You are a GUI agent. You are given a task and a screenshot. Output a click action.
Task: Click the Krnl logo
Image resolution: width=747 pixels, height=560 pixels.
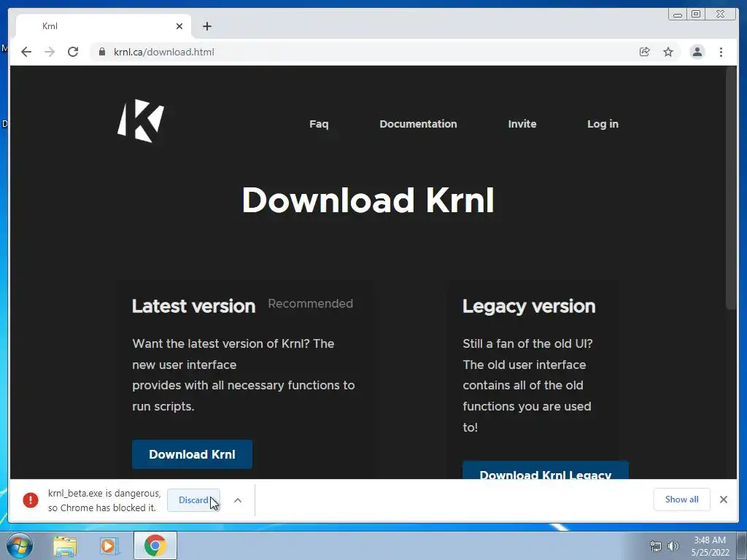(141, 121)
